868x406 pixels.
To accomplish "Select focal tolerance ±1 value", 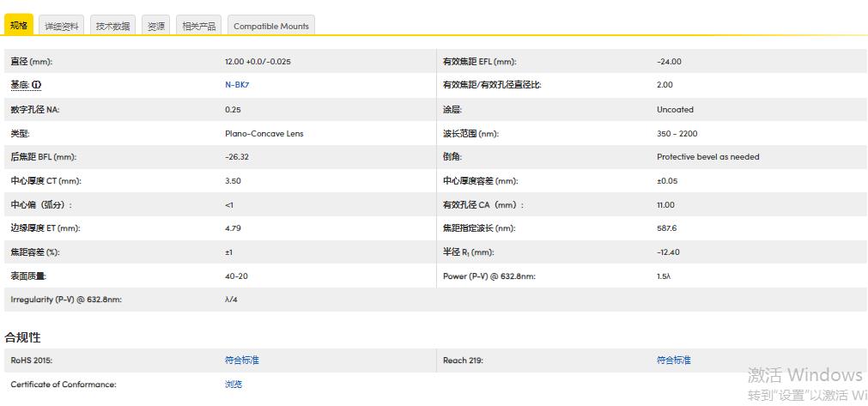I will 228,252.
